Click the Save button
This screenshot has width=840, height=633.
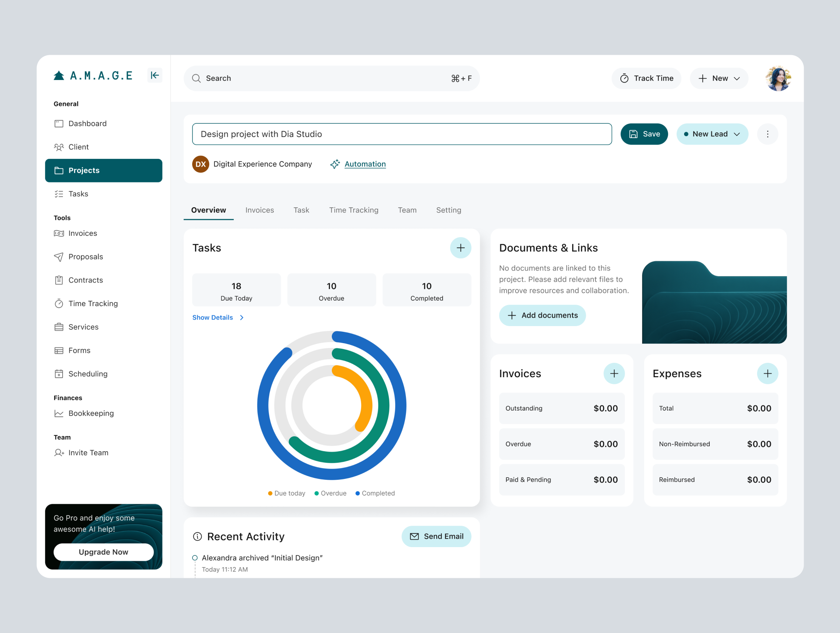click(644, 134)
